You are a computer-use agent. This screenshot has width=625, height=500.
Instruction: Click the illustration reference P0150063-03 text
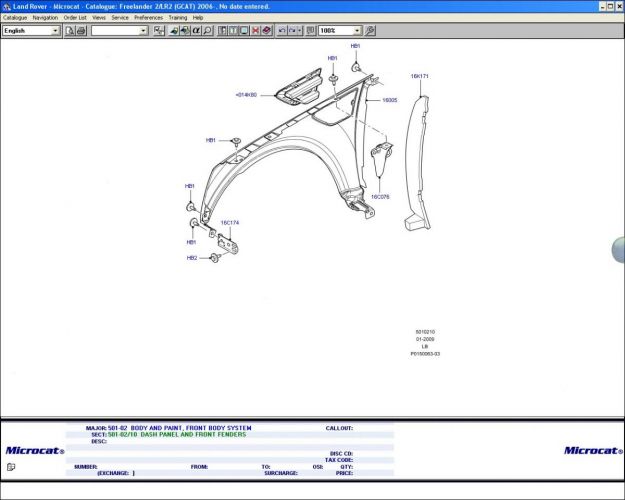click(x=425, y=354)
